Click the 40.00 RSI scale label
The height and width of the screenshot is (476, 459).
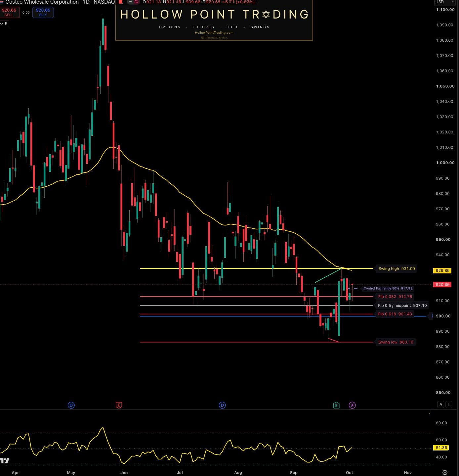pos(441,457)
